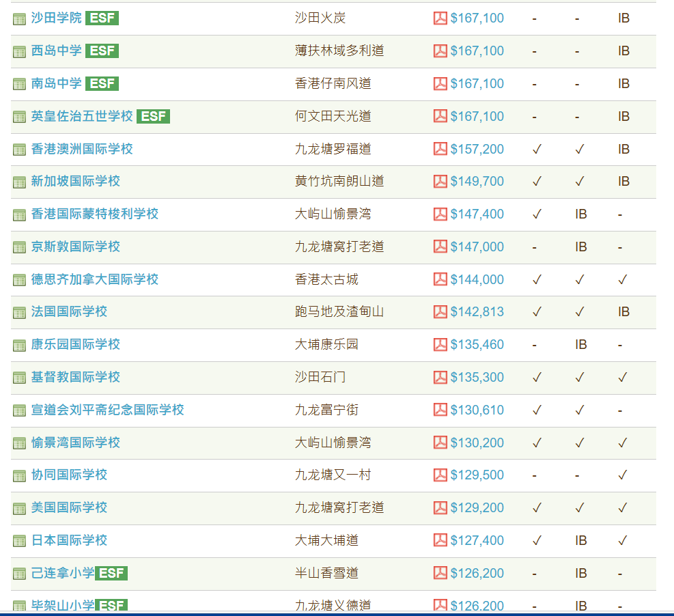Click the table icon before 日本国际学校
674x616 pixels.
tap(19, 542)
